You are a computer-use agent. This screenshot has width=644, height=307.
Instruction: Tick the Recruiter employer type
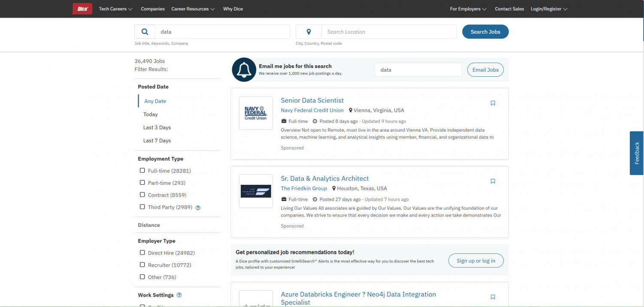[x=143, y=265]
